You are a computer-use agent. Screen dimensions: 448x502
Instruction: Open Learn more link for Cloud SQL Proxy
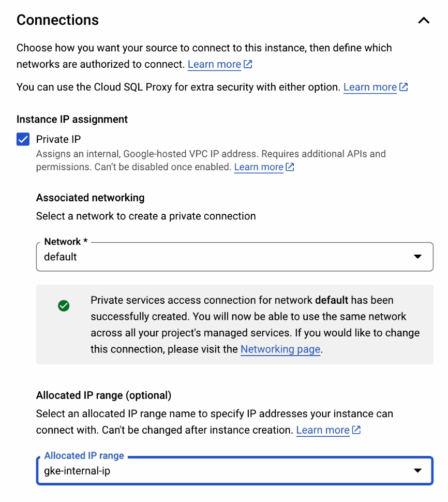click(x=370, y=87)
